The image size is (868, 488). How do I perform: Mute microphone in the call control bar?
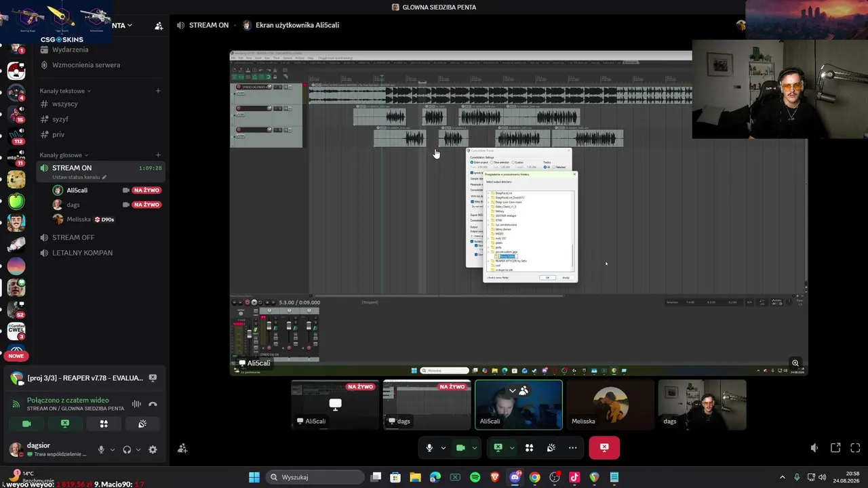point(429,447)
